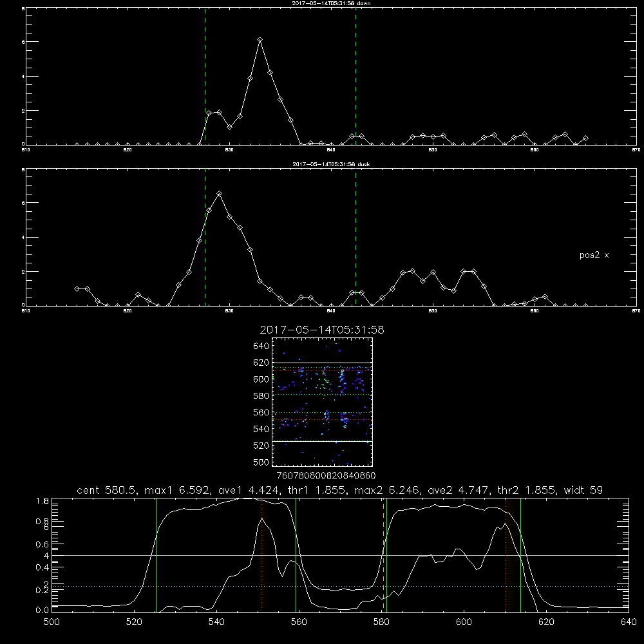
Task: Click the red dotted marker near 551 in bottom plot
Action: (x=262, y=555)
